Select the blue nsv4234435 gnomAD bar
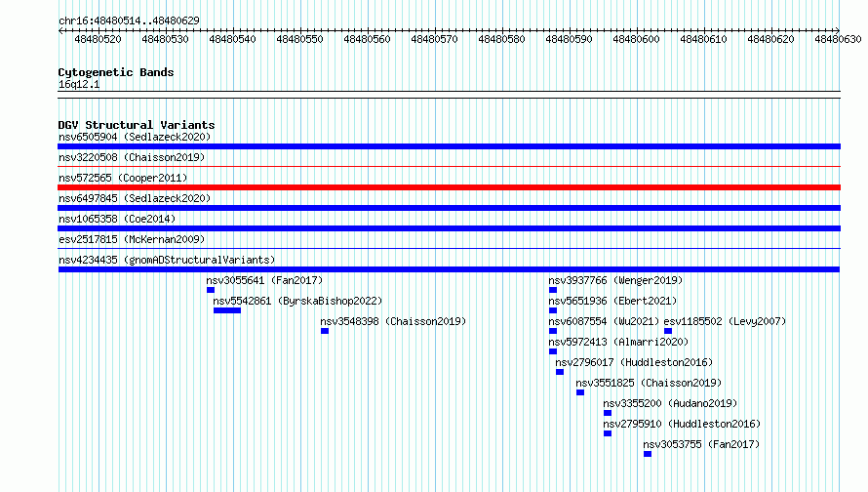868x492 pixels. [449, 269]
